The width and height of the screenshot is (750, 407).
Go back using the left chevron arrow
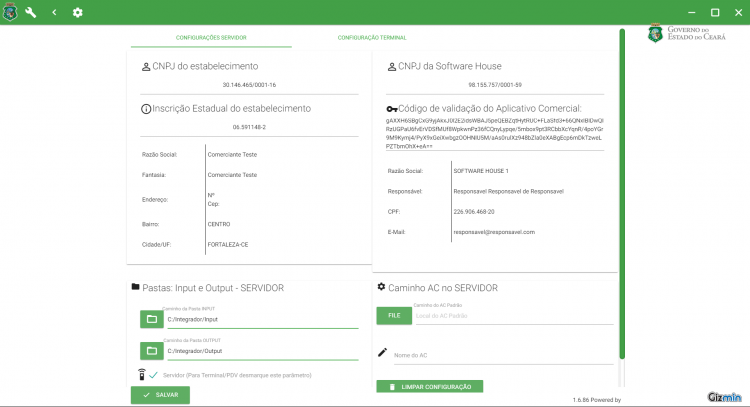click(x=54, y=12)
